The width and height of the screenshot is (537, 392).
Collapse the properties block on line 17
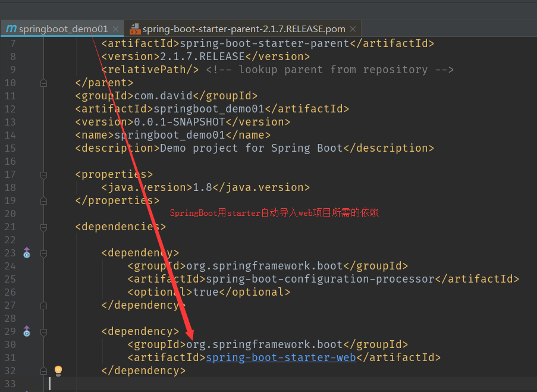pyautogui.click(x=43, y=175)
